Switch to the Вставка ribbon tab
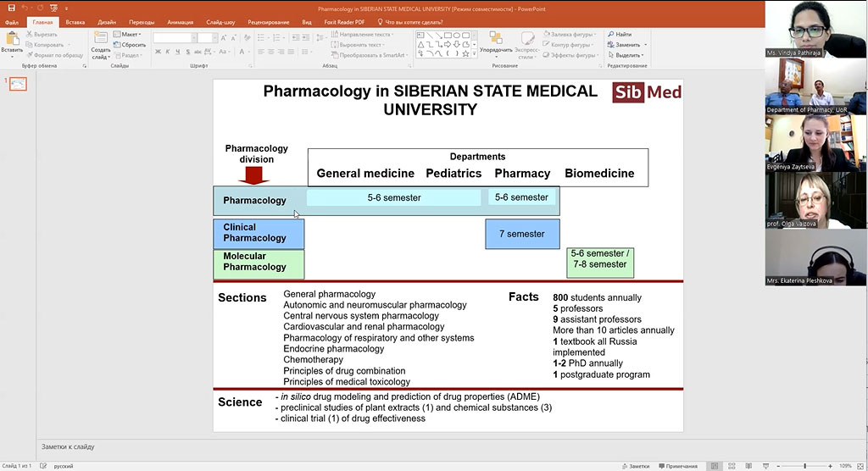The width and height of the screenshot is (868, 471). 75,22
